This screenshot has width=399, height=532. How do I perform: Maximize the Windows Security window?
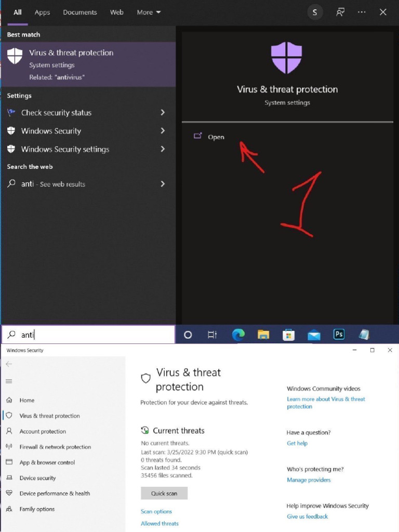[372, 350]
